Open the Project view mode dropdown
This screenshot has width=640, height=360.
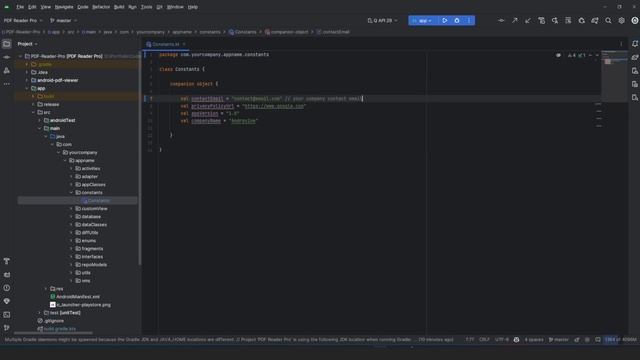click(x=27, y=44)
